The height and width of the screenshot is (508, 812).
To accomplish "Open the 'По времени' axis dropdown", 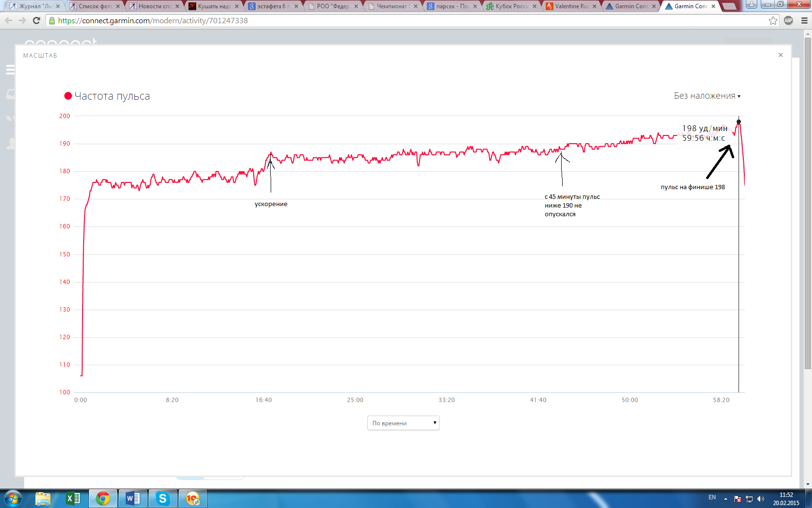I will point(403,423).
